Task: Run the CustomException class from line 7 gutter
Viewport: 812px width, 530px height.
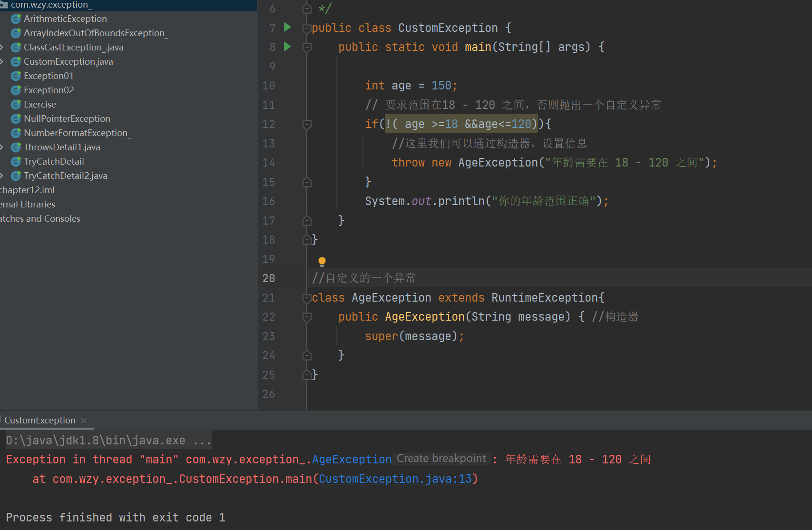Action: [287, 27]
